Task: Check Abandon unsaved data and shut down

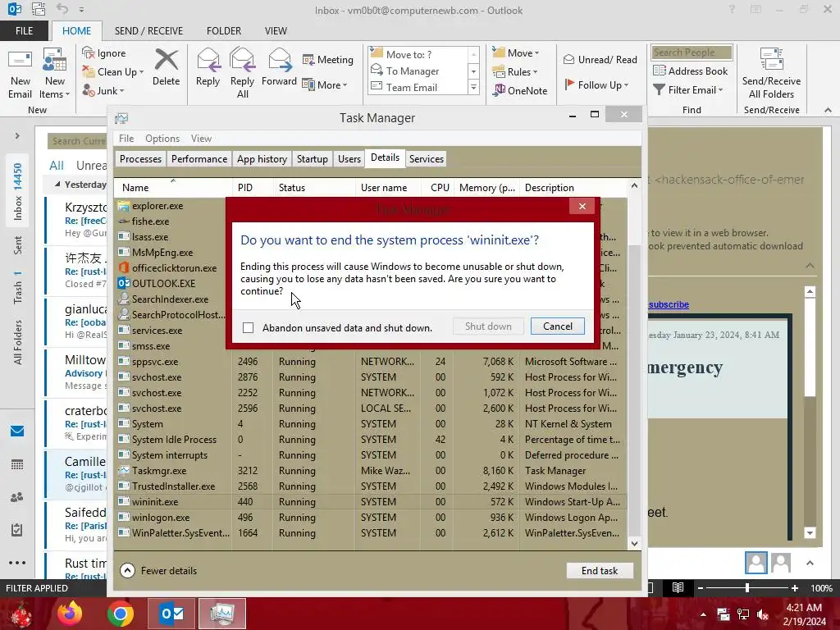Action: [248, 328]
